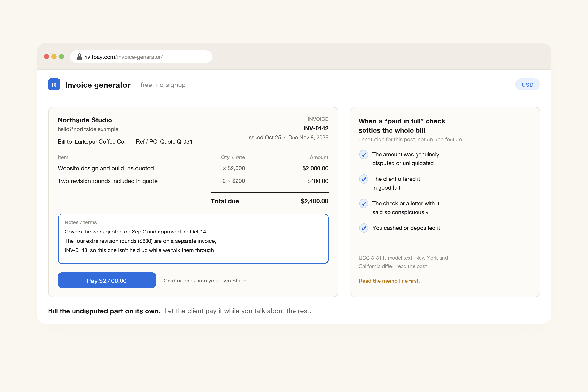The width and height of the screenshot is (588, 392).
Task: Click into the Notes / terms box
Action: coord(193,239)
